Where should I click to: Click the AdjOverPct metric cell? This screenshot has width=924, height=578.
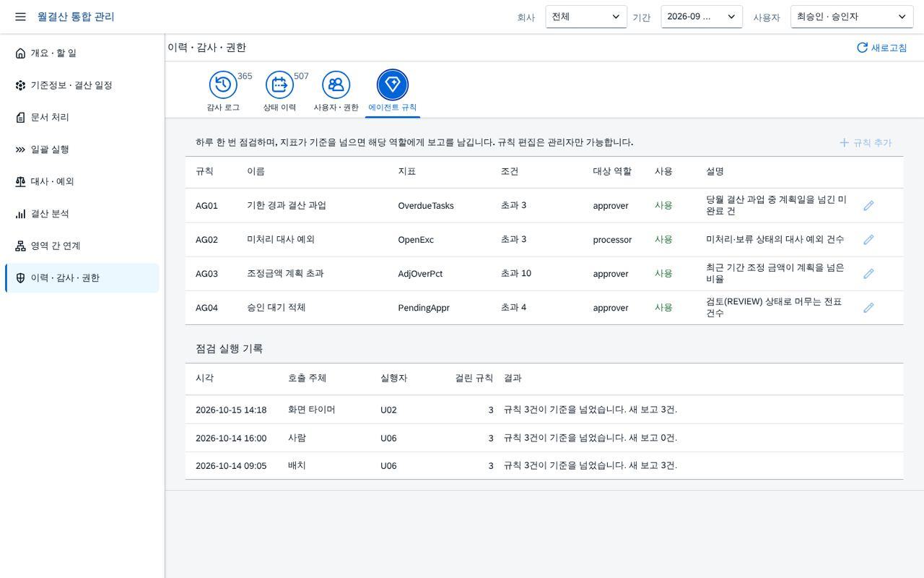click(x=420, y=274)
